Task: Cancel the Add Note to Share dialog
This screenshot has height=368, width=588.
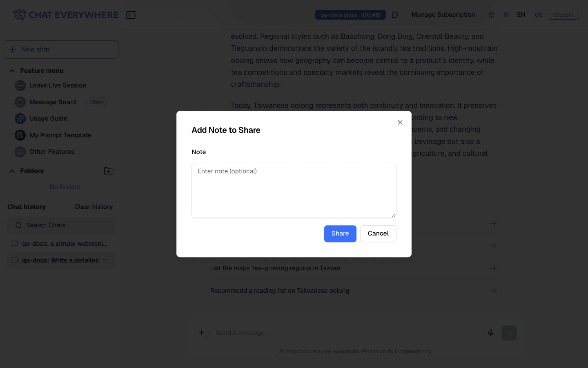Action: [378, 233]
